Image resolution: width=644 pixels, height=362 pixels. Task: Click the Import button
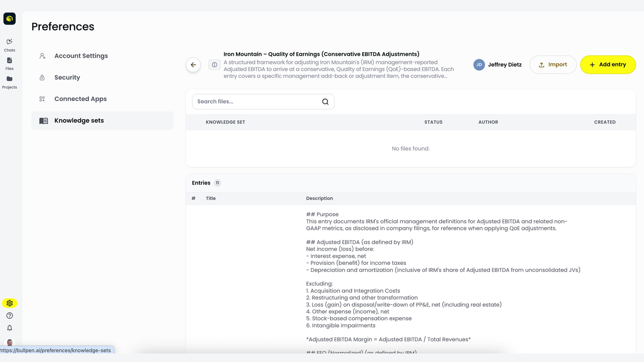tap(553, 65)
